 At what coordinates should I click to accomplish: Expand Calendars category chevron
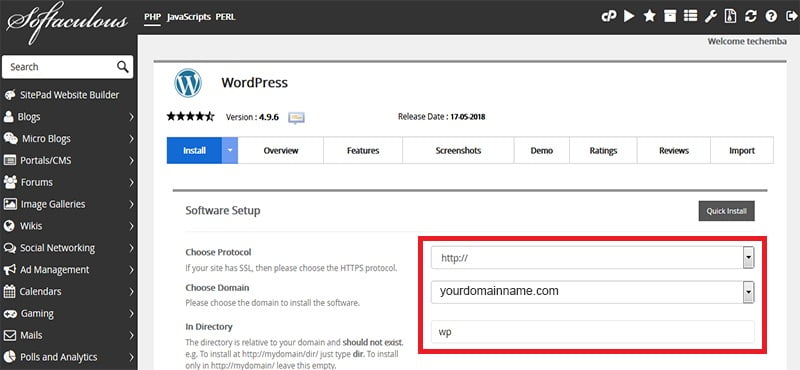click(131, 291)
